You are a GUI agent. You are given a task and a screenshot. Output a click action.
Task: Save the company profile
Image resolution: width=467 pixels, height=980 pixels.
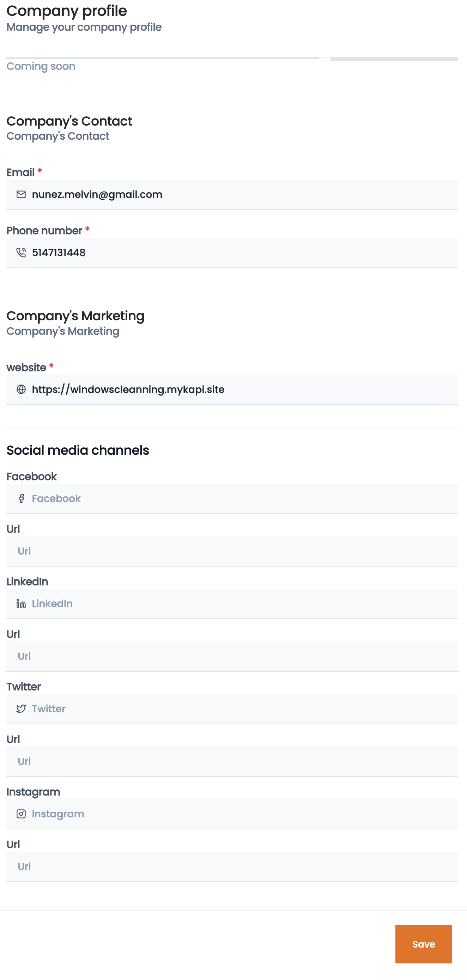click(424, 944)
